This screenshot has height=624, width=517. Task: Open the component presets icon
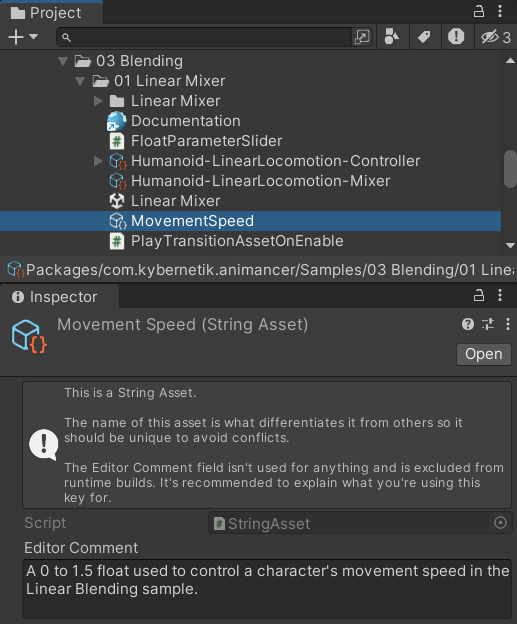pyautogui.click(x=488, y=324)
